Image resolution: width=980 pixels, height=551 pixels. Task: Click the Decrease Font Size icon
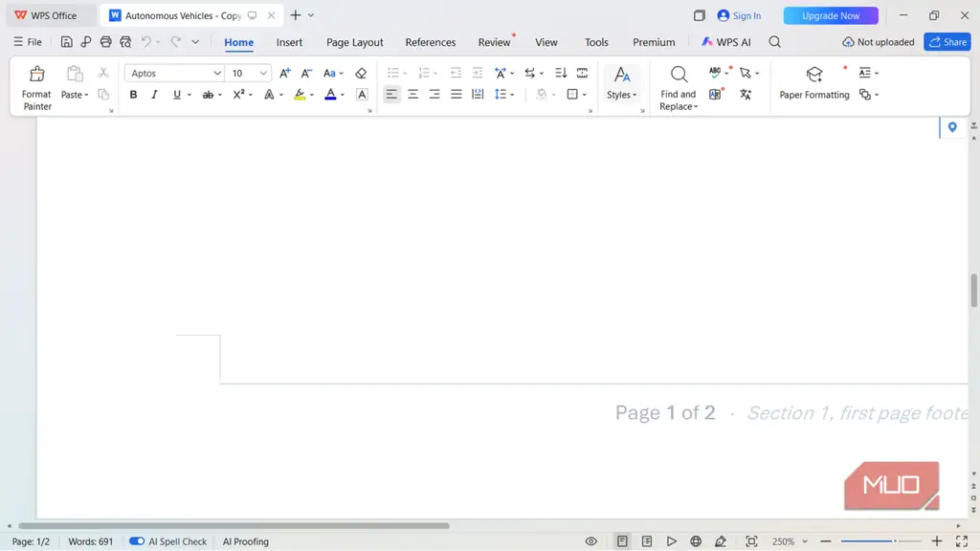tap(306, 73)
